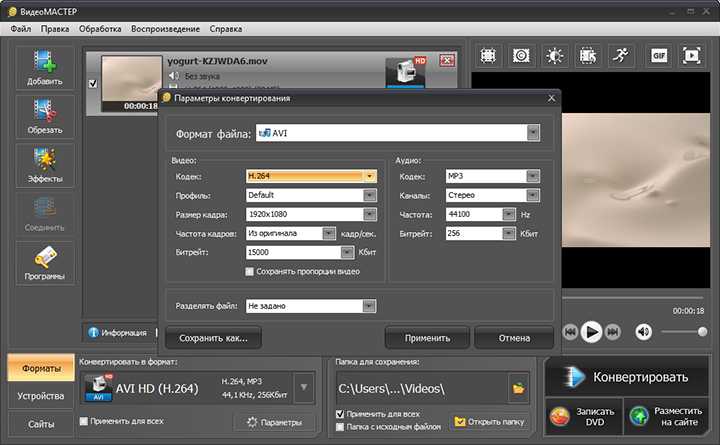Open the Справка menu
The height and width of the screenshot is (445, 720).
pyautogui.click(x=225, y=28)
